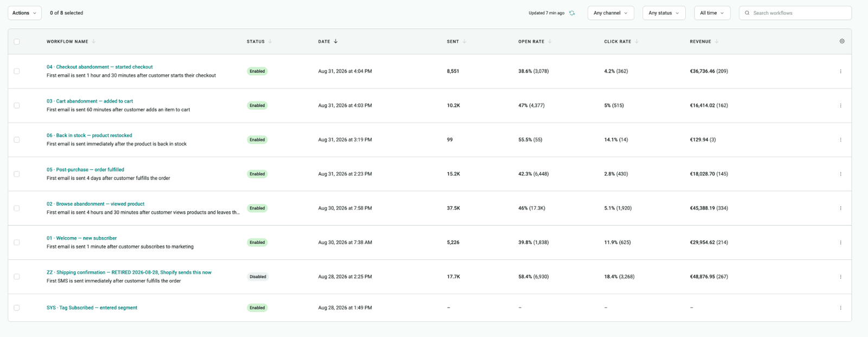
Task: Open more options for Browse abandonment row
Action: [841, 208]
